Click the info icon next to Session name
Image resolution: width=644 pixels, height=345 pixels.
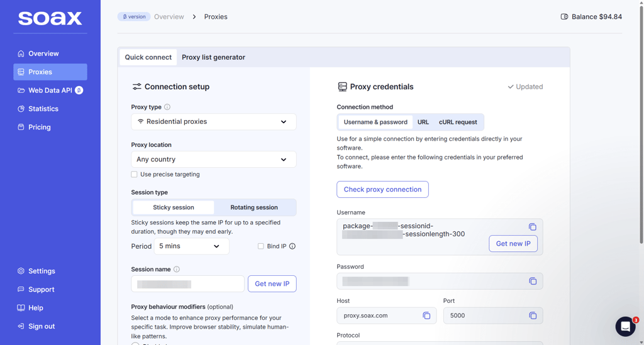177,269
